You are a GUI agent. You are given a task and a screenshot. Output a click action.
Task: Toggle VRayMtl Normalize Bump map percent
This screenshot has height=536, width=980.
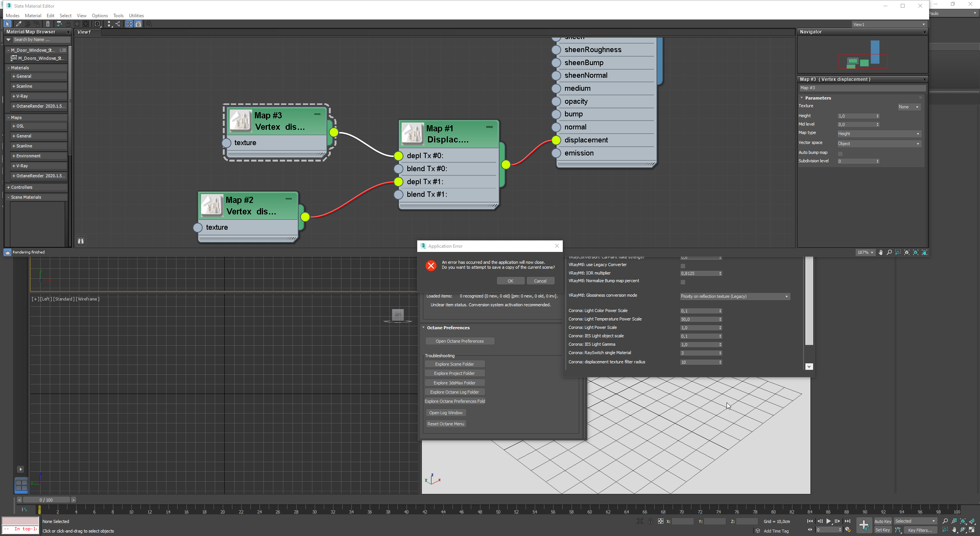coord(683,282)
